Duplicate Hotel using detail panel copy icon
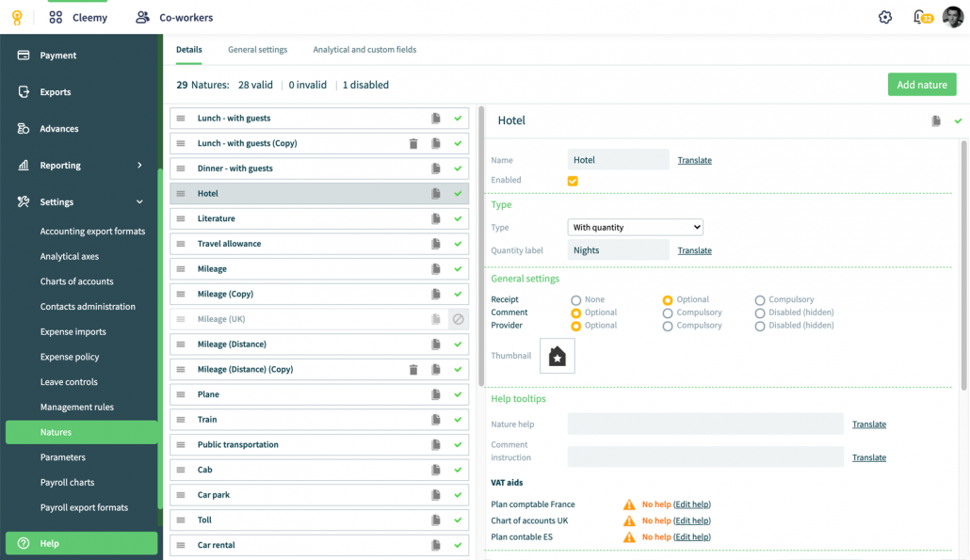This screenshot has height=560, width=970. 936,121
